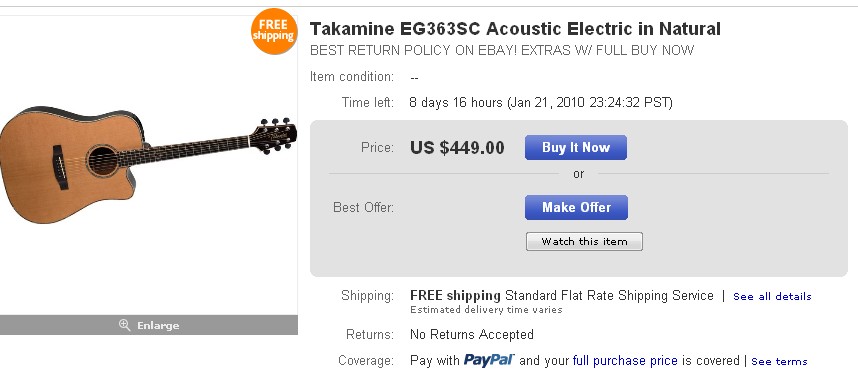858x376 pixels.
Task: Click the BEST RETURN POLICY subtitle text
Action: point(502,51)
